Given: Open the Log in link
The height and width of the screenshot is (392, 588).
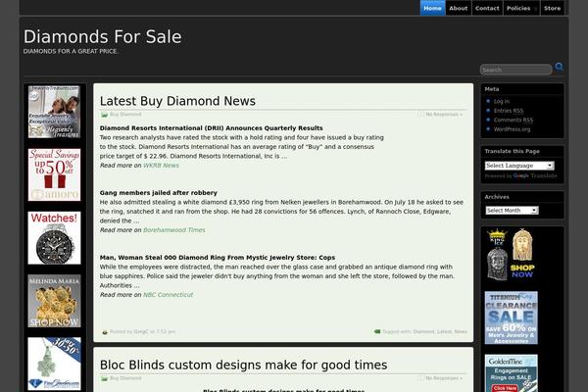Looking at the screenshot, I should point(502,101).
